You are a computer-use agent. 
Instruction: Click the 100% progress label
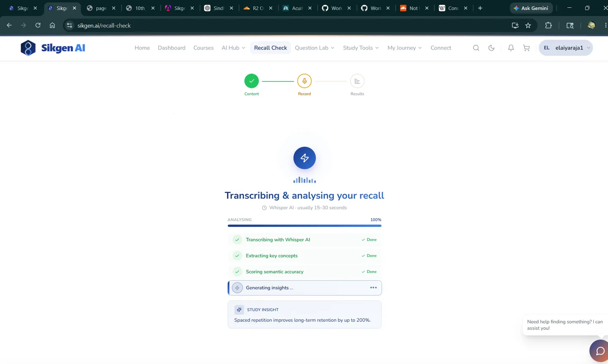click(x=376, y=220)
